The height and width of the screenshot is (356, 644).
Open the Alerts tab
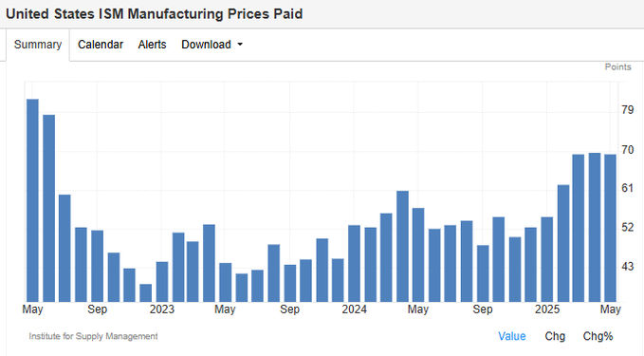pos(152,45)
